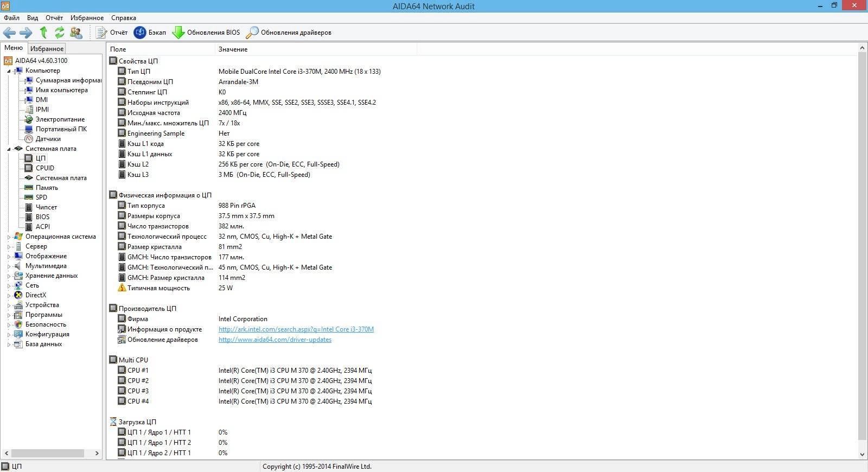Viewport: 868px width, 472px height.
Task: Expand the Хранение данных node
Action: tap(9, 276)
